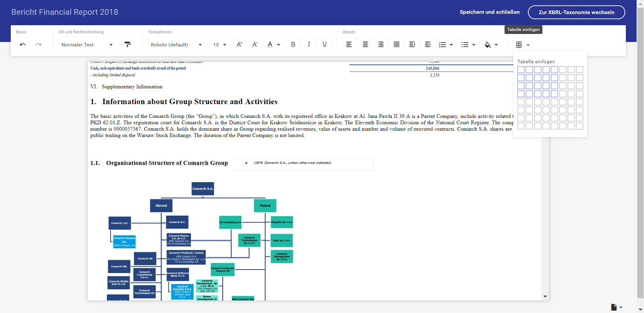Open the font size 10 dropdown
This screenshot has height=313, width=644.
pyautogui.click(x=220, y=44)
